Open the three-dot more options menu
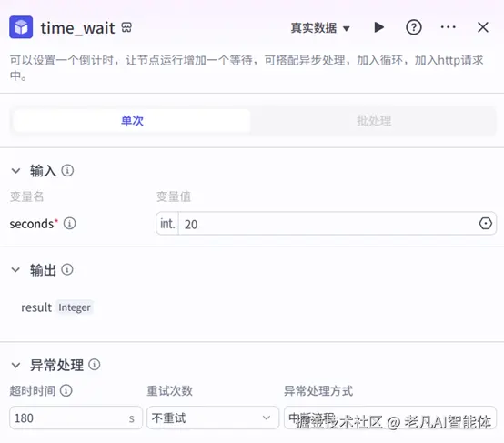This screenshot has height=443, width=504. 449,27
